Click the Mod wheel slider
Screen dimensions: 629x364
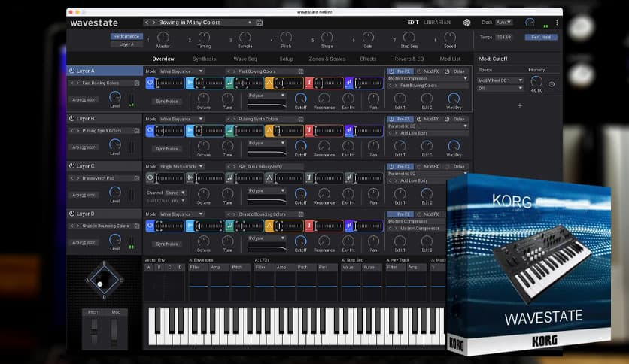click(x=114, y=332)
